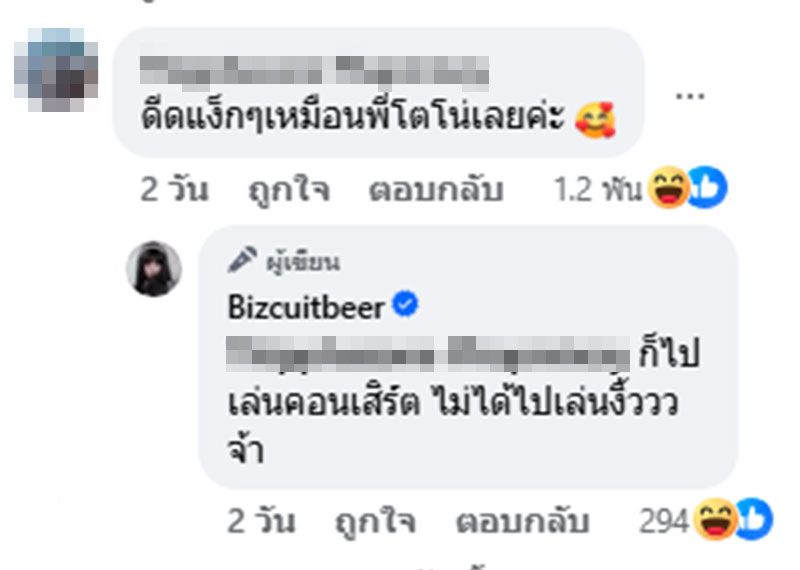
Task: Open the three-dot options menu on top comment
Action: (x=690, y=95)
